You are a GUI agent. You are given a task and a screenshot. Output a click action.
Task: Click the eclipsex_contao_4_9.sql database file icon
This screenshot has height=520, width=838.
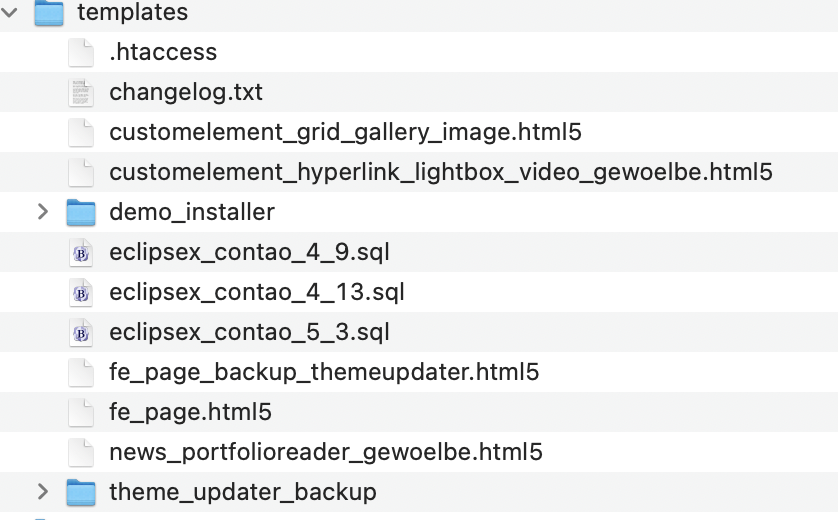pos(81,252)
